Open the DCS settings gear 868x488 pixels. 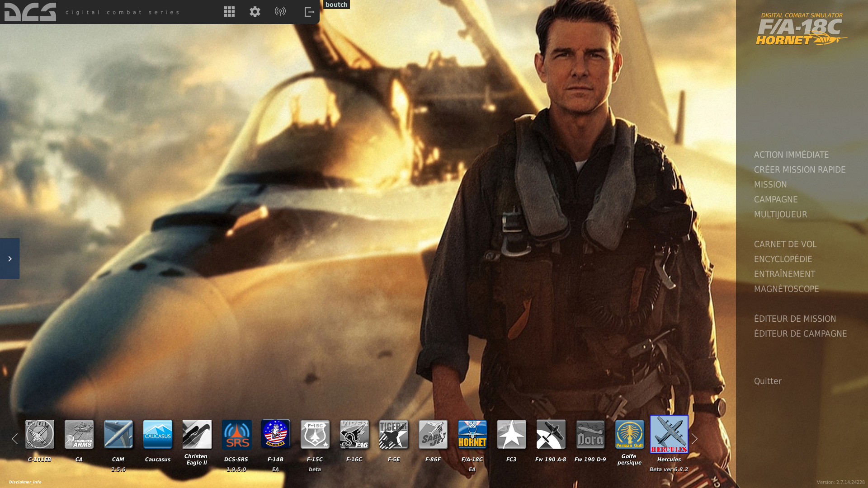coord(255,12)
